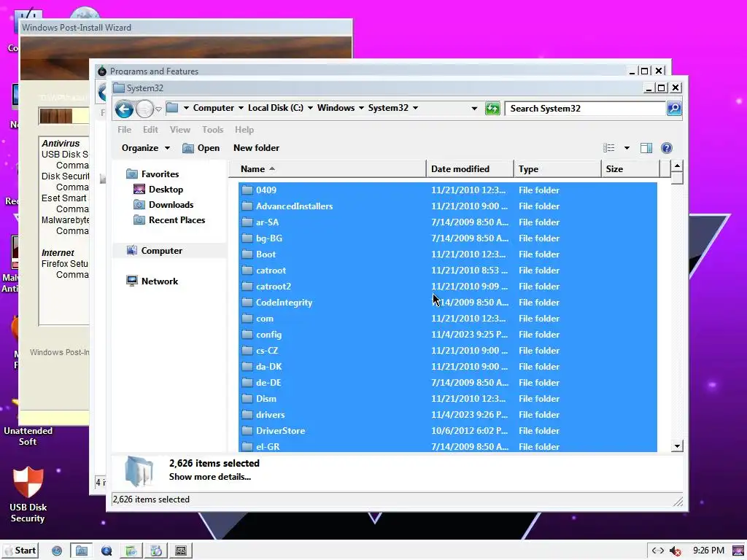
Task: Click the CodeIntegrity folder icon
Action: pos(247,303)
